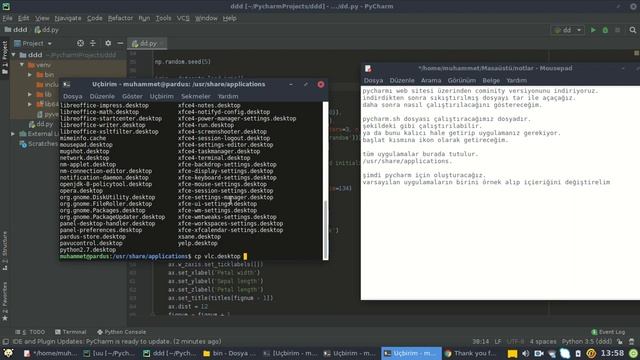Collapse all icon in Project panel
Screen dimensions: 640x360
pyautogui.click(x=93, y=43)
